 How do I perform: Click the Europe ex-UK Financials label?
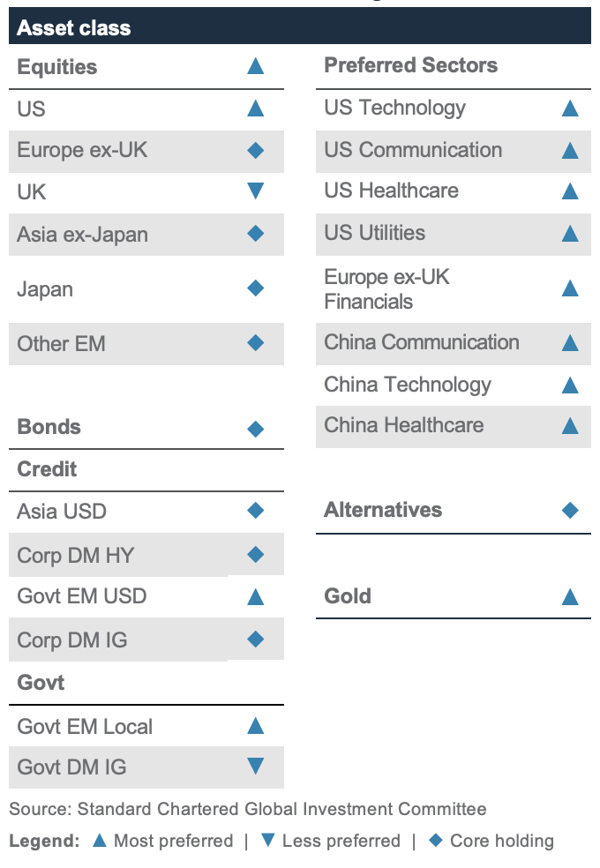[386, 289]
